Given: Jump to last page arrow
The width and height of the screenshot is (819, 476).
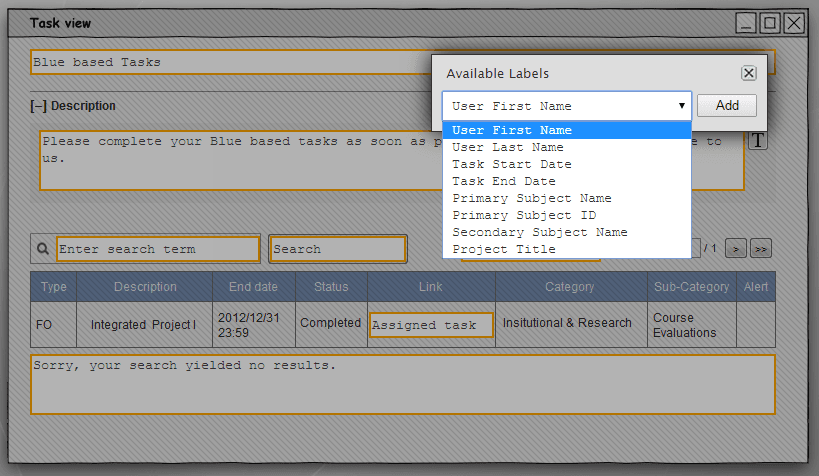Looking at the screenshot, I should click(760, 249).
